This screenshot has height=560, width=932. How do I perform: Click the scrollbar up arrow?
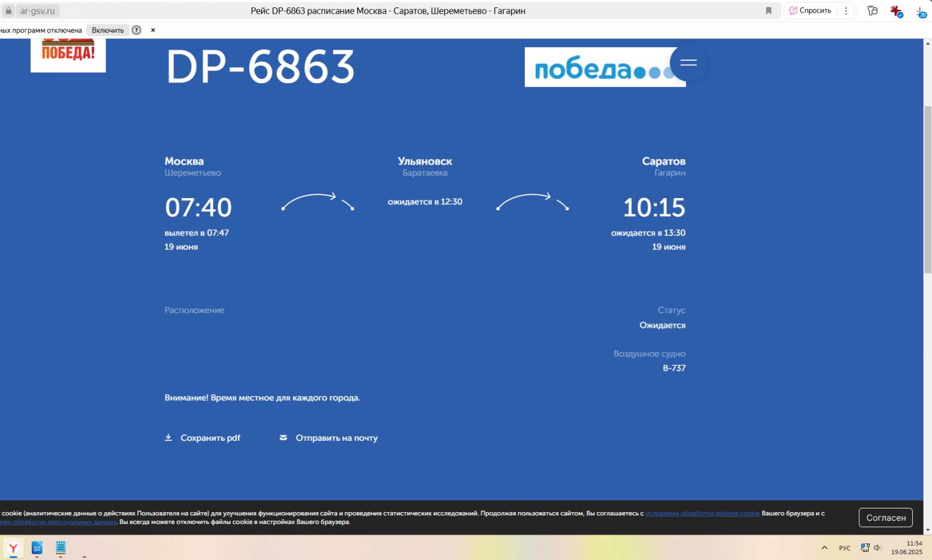(928, 43)
